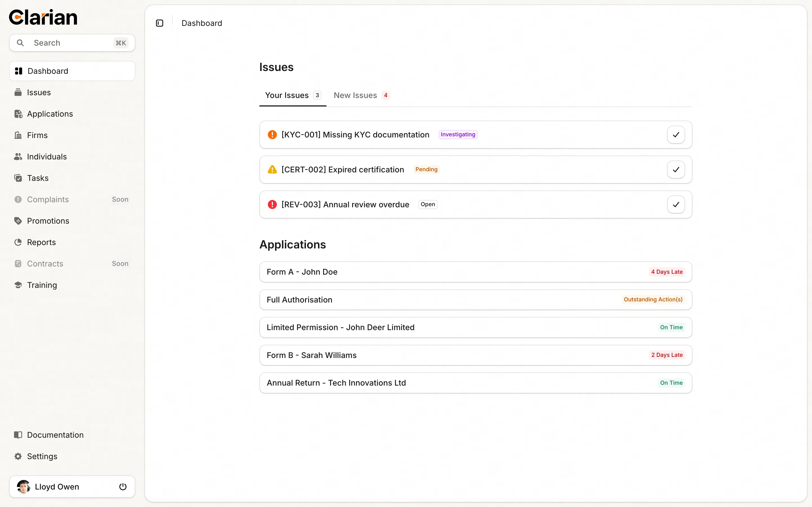Open the Applications sidebar item
This screenshot has height=507, width=812.
tap(50, 114)
